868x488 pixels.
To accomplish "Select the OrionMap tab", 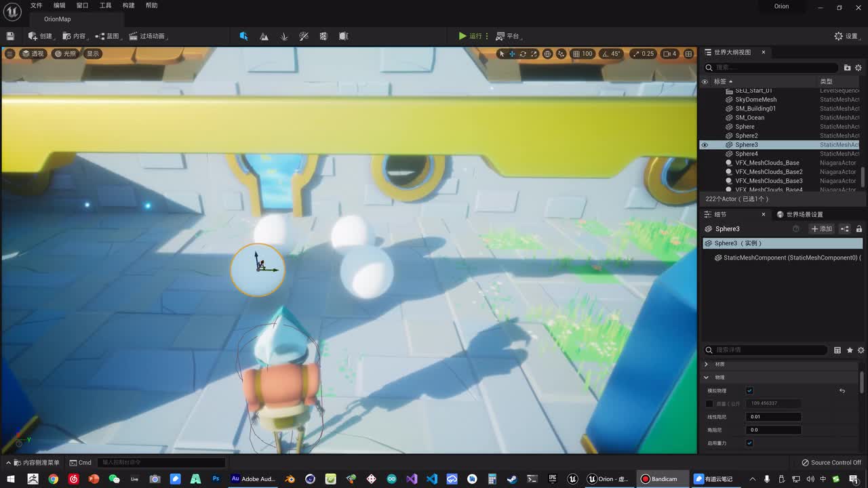I will 58,19.
